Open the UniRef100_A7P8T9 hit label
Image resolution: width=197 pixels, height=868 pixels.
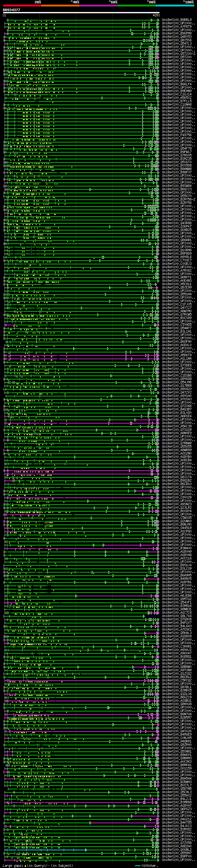(x=177, y=26)
